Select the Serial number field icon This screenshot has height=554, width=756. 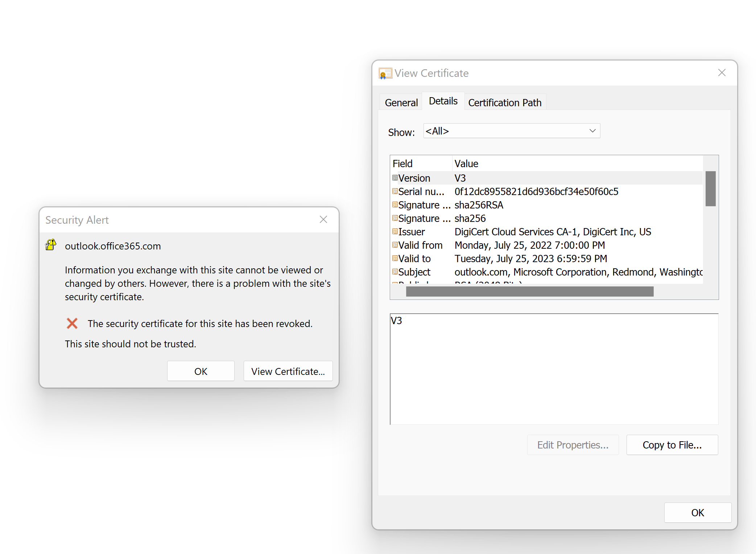pos(395,191)
